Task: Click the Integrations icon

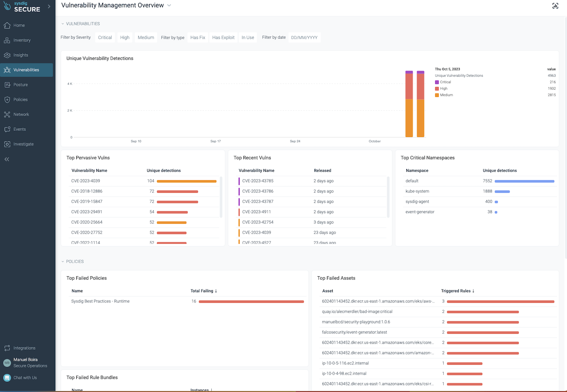Action: (7, 348)
